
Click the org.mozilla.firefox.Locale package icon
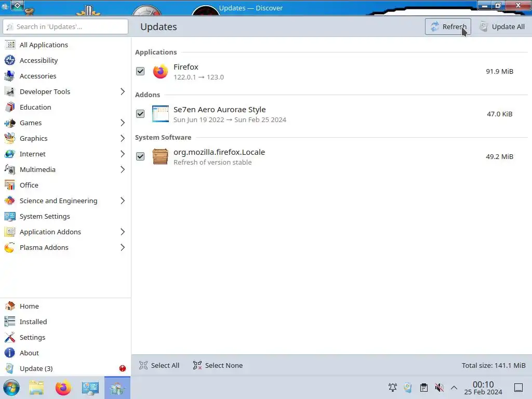(160, 156)
